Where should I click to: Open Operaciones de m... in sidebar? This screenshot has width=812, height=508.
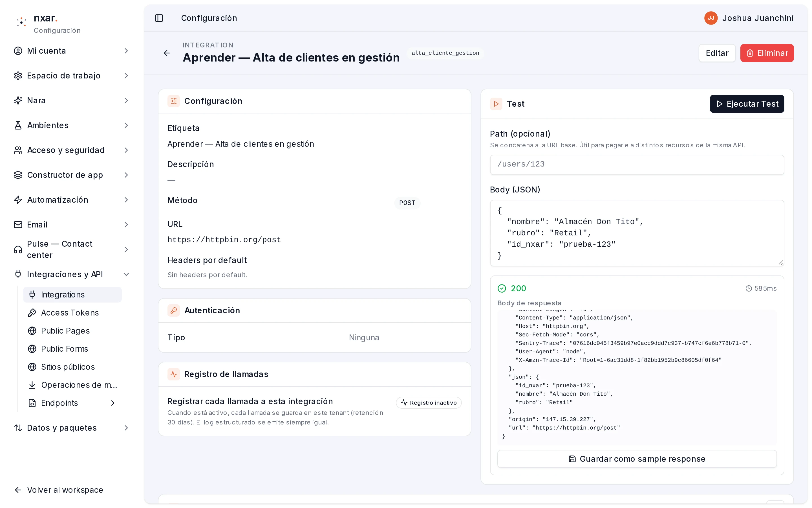(72, 385)
